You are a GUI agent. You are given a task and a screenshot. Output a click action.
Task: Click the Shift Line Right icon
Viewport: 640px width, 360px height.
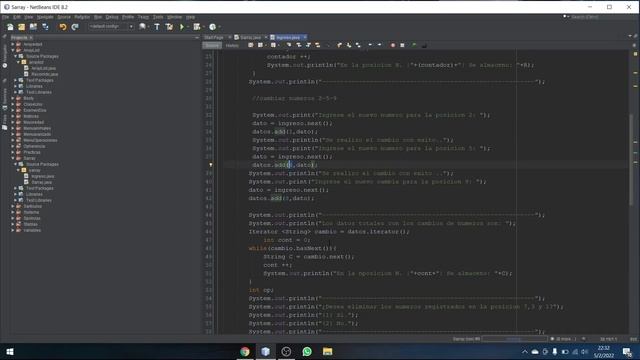pyautogui.click(x=379, y=45)
